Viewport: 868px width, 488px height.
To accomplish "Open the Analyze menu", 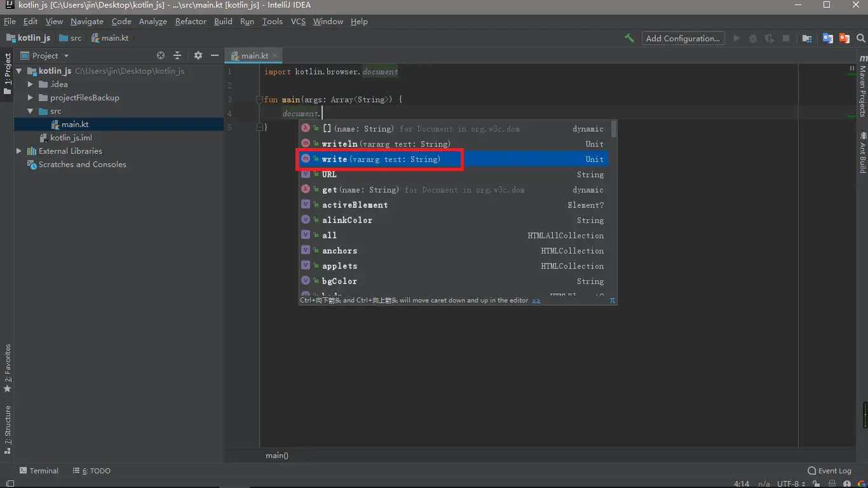I will [153, 22].
